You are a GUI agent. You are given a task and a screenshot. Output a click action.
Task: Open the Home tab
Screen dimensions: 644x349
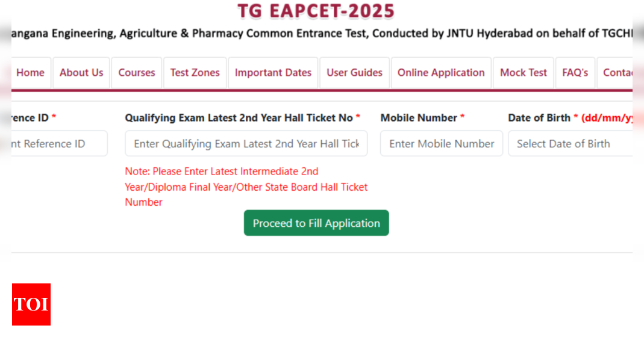click(31, 73)
